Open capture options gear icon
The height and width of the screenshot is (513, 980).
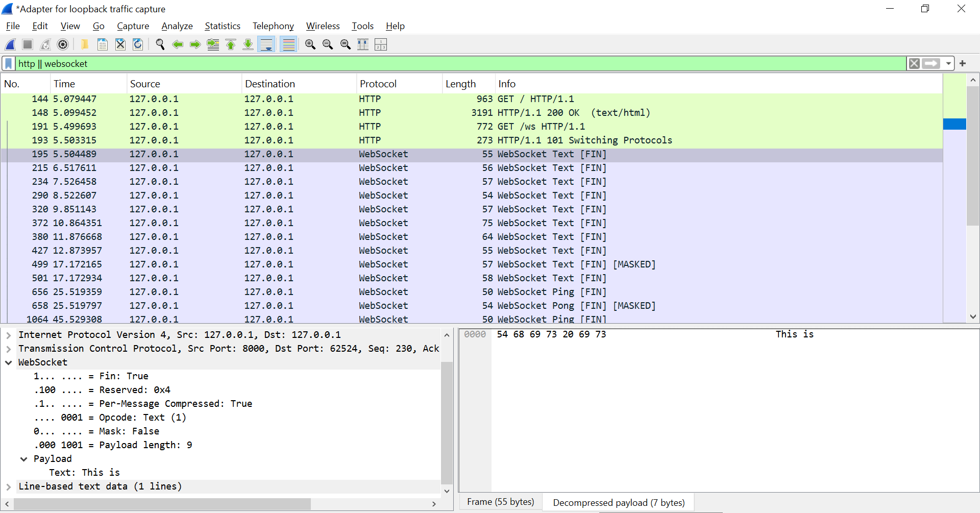(63, 44)
